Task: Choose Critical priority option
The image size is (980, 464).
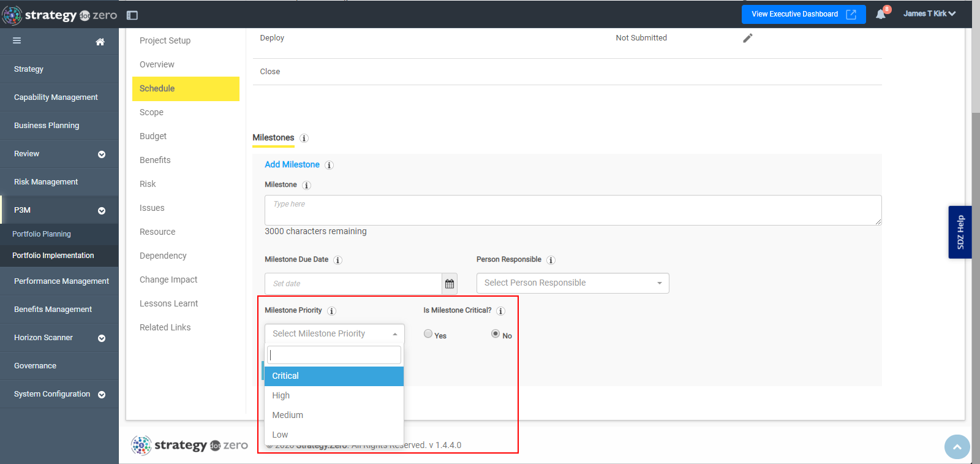Action: click(x=334, y=376)
